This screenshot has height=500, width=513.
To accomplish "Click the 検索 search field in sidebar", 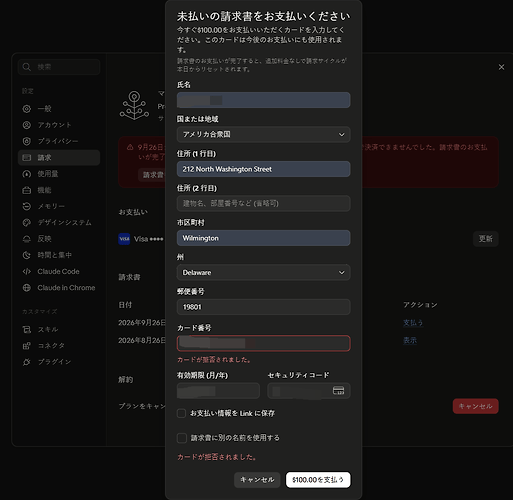I will pyautogui.click(x=59, y=67).
